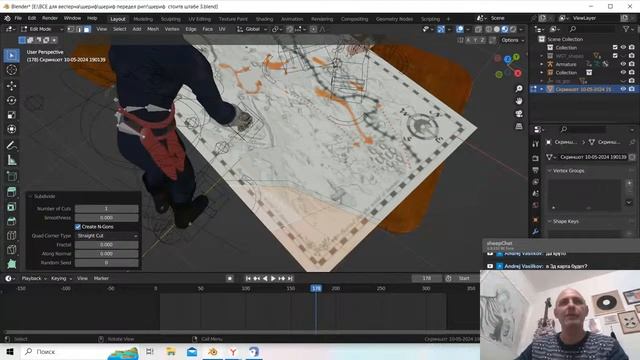Open the Modifier properties wrench tab

point(536,232)
